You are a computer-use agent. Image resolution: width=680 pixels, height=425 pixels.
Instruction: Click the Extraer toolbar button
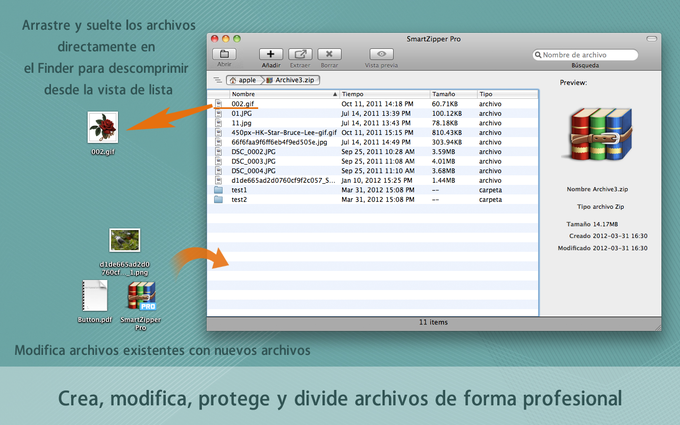[x=300, y=54]
